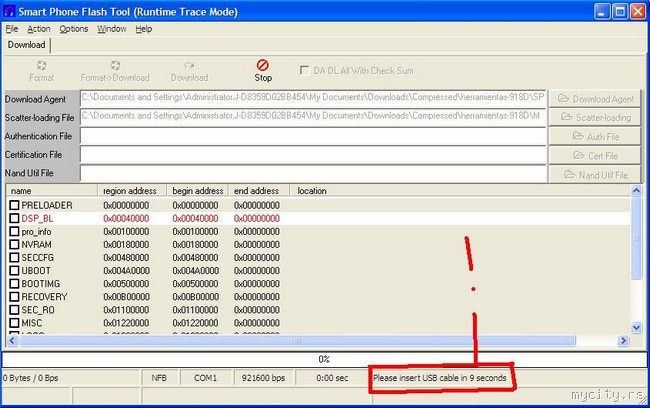Click the list scroll up arrow
Screen dimensions: 650x408
click(x=636, y=191)
